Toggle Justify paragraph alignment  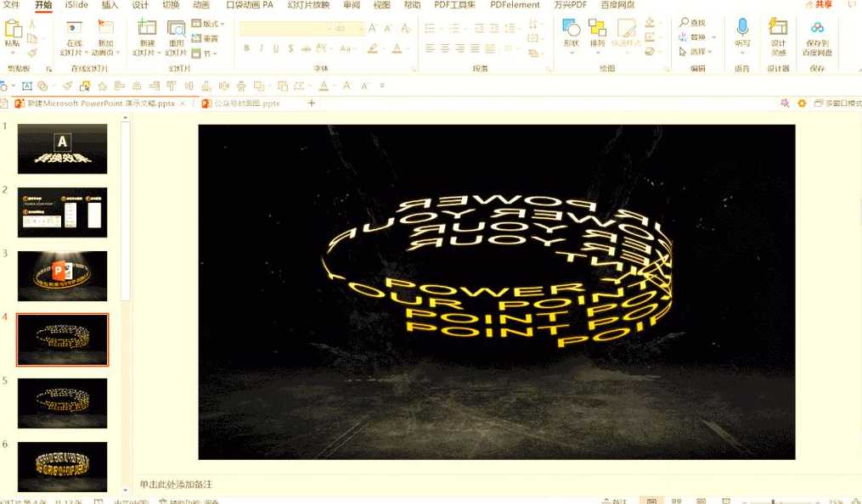coord(475,49)
